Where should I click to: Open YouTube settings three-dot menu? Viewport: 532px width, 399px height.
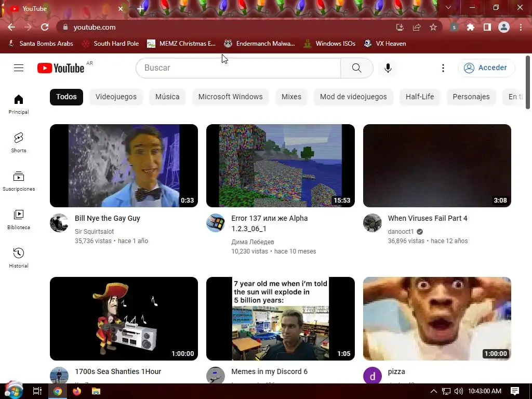(443, 68)
